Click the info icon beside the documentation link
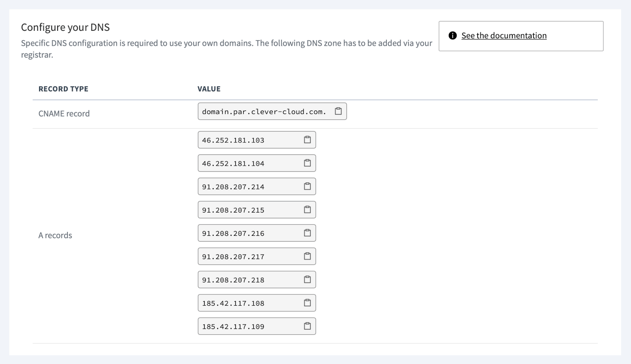631x364 pixels. coord(452,35)
